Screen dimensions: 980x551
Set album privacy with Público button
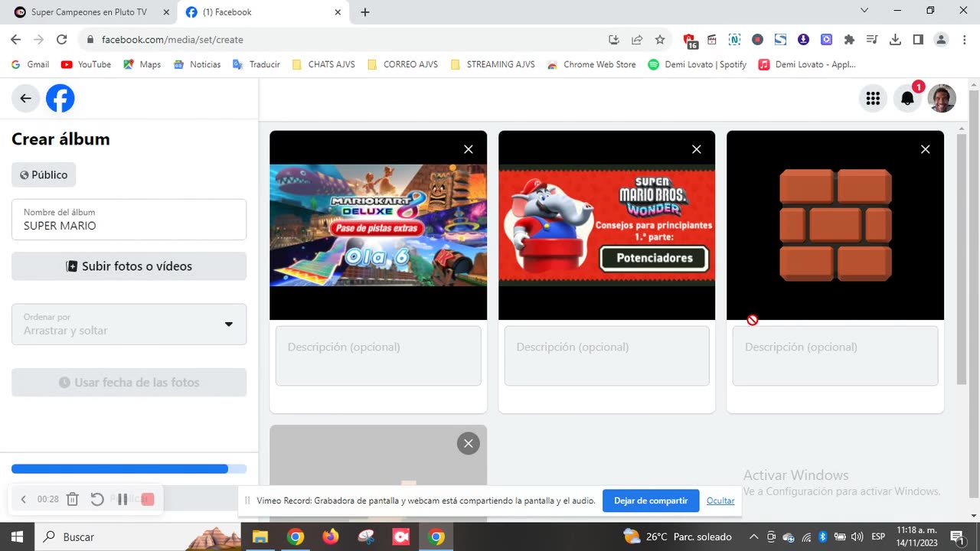[44, 174]
